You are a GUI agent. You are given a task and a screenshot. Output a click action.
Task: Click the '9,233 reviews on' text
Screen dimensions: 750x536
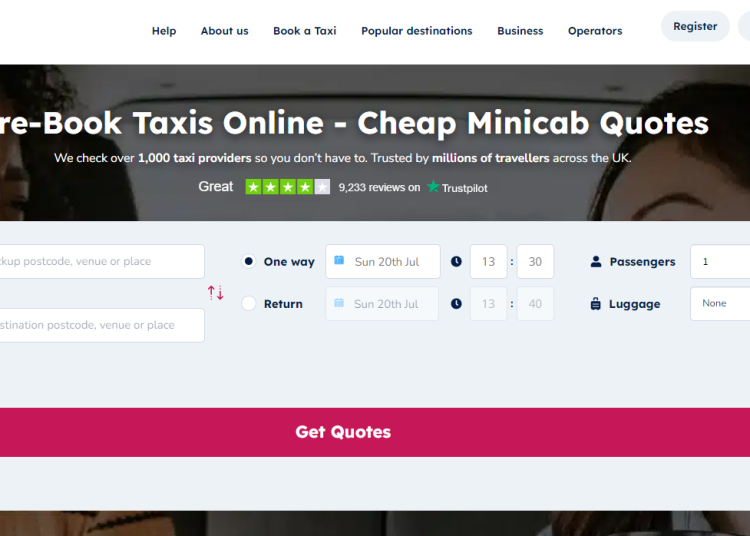point(379,187)
